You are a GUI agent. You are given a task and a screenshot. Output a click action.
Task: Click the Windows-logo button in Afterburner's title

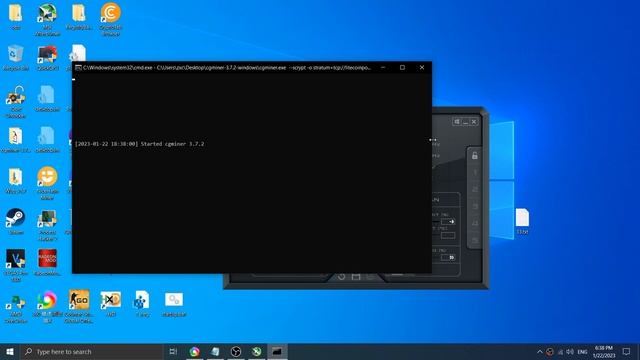pyautogui.click(x=457, y=122)
